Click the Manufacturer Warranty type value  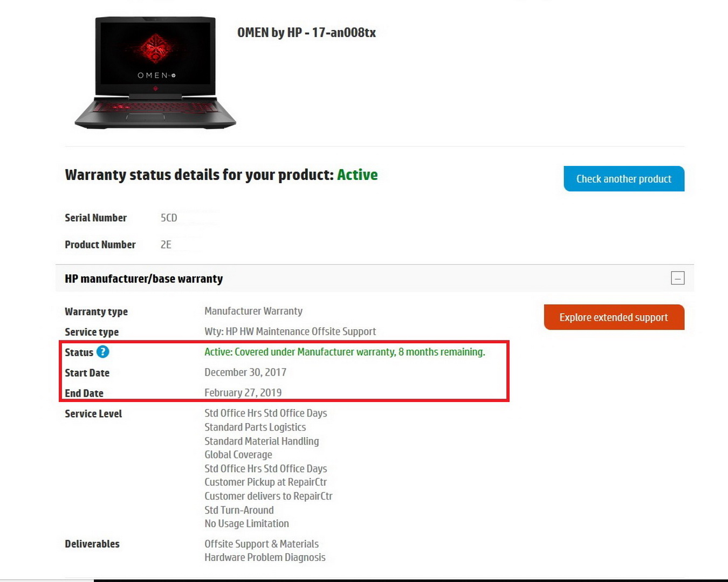(253, 311)
